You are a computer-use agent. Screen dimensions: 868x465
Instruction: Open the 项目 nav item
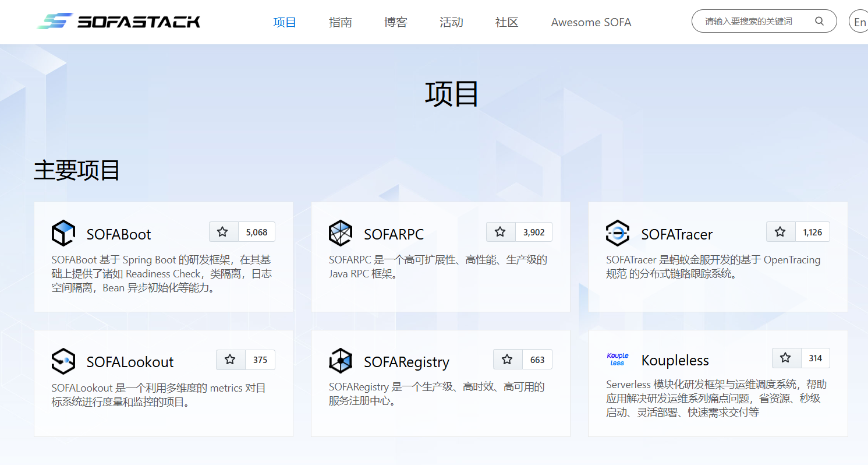point(285,22)
